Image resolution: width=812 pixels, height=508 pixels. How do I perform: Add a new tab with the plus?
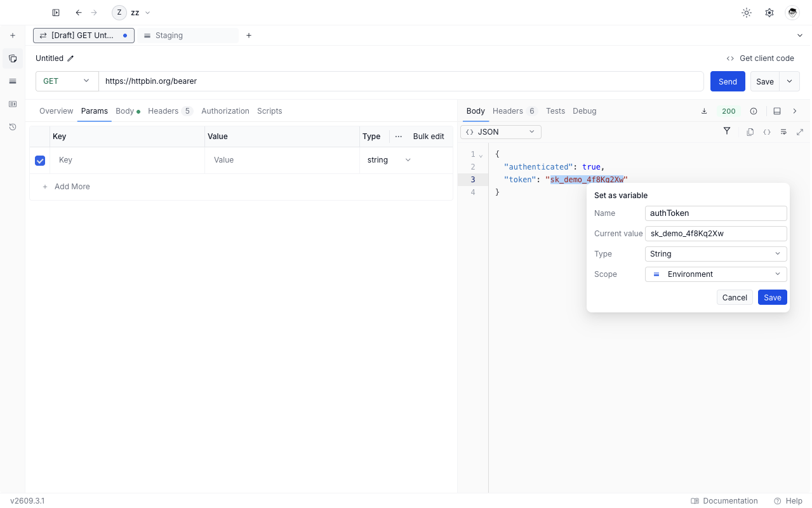pos(249,36)
